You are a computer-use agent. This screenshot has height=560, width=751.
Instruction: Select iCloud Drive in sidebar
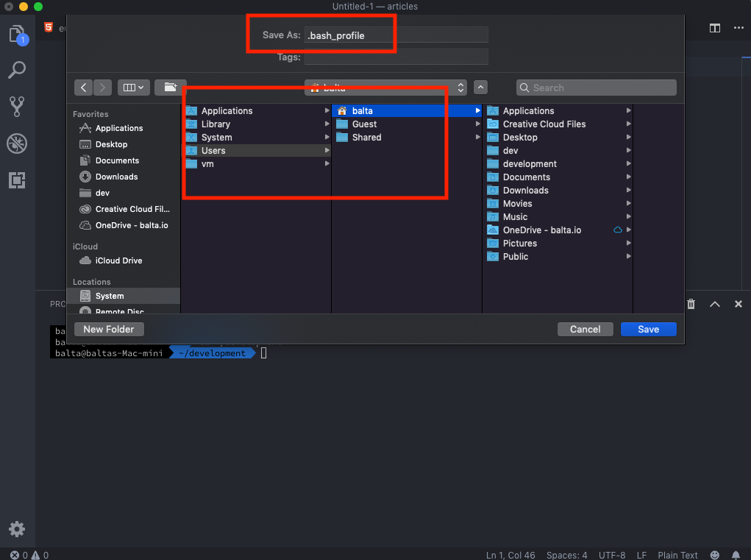[124, 260]
